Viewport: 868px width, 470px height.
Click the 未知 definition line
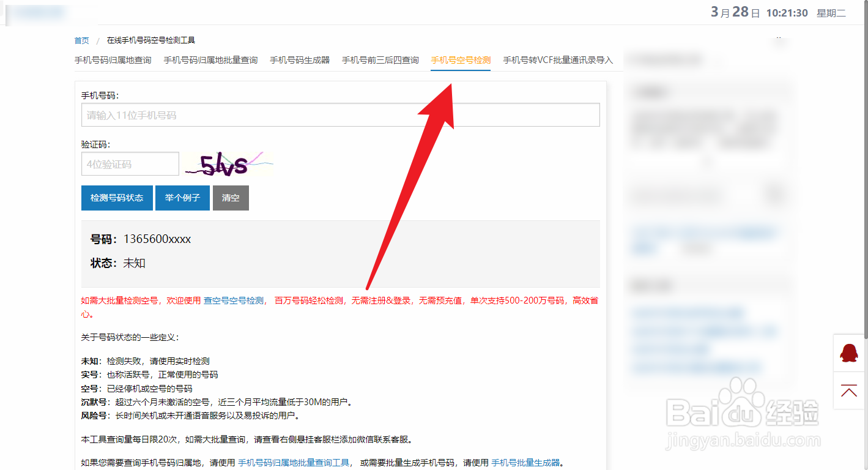pos(145,361)
